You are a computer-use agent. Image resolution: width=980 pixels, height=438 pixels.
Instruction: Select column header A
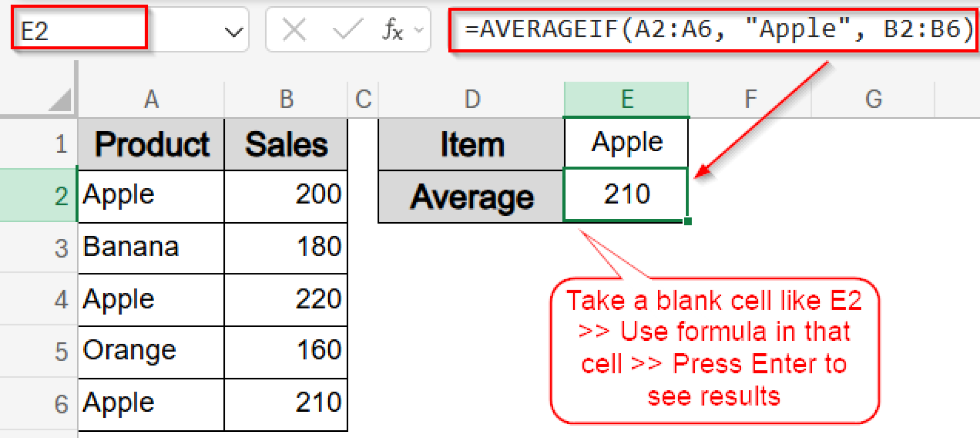151,99
